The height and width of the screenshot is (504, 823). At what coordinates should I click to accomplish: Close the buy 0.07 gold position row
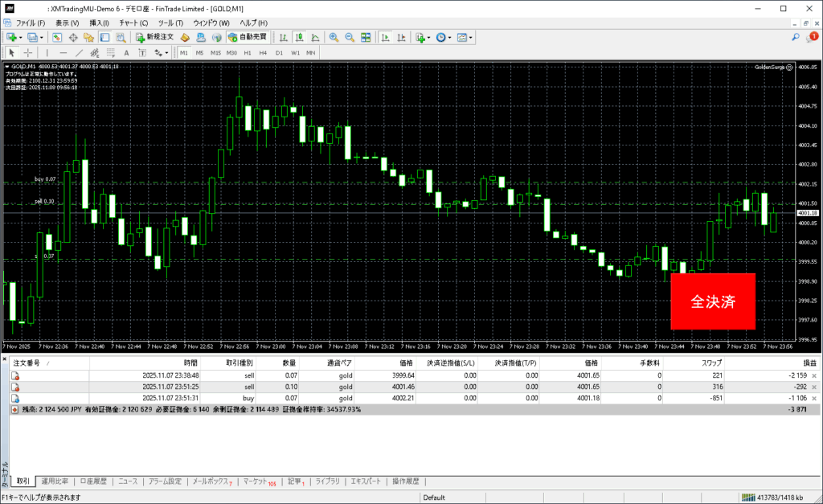pyautogui.click(x=814, y=398)
